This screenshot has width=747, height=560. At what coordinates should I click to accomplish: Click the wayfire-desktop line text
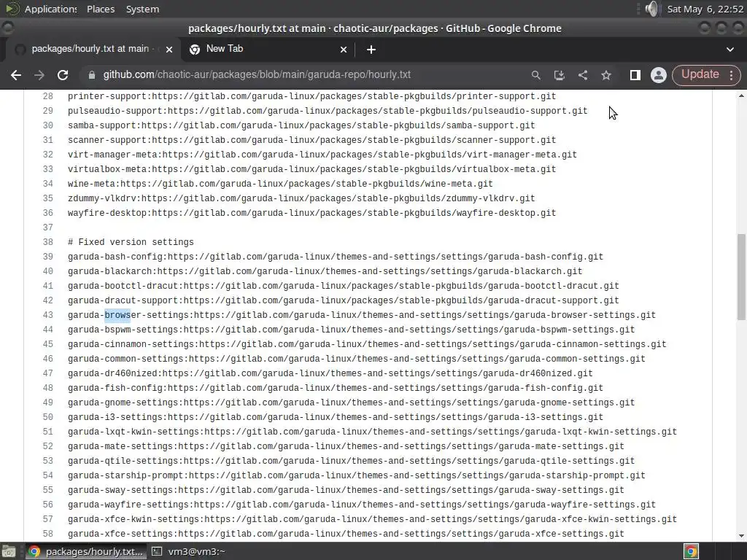(x=311, y=213)
